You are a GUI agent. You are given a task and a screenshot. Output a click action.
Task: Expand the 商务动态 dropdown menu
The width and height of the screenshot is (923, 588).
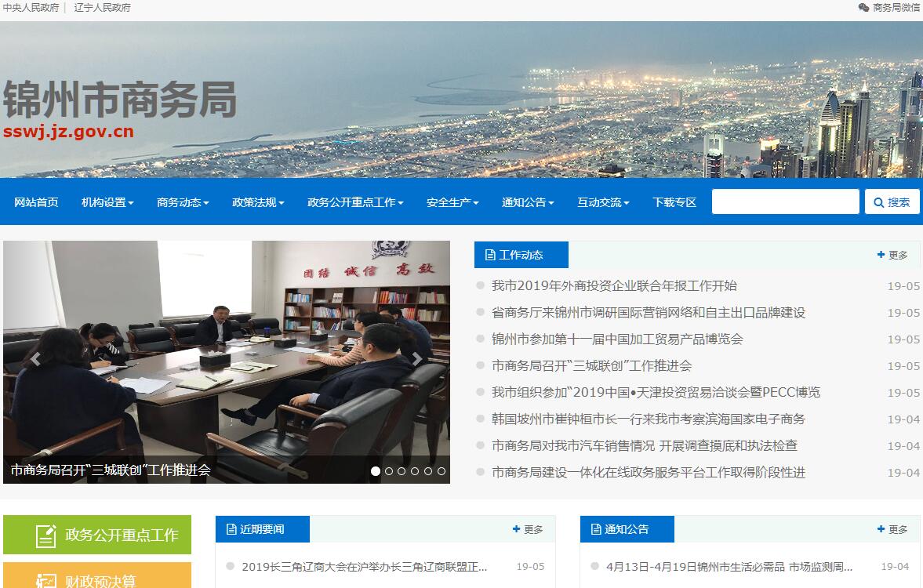tap(183, 202)
